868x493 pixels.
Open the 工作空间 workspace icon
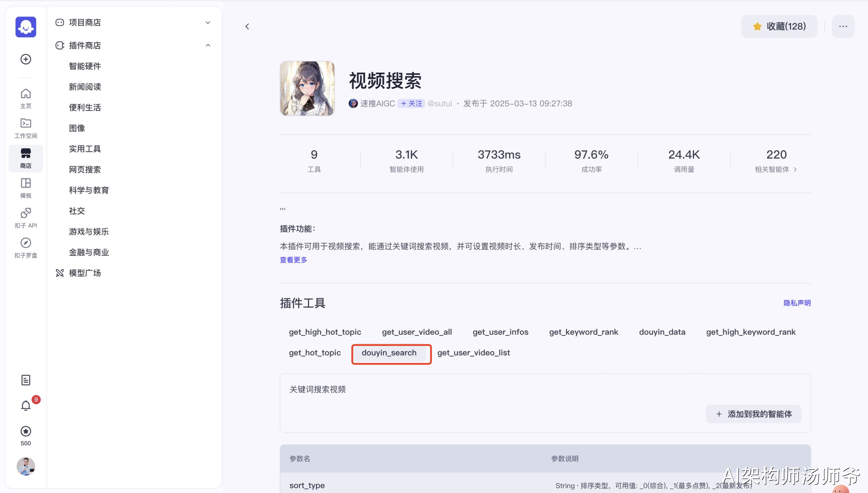click(x=25, y=128)
